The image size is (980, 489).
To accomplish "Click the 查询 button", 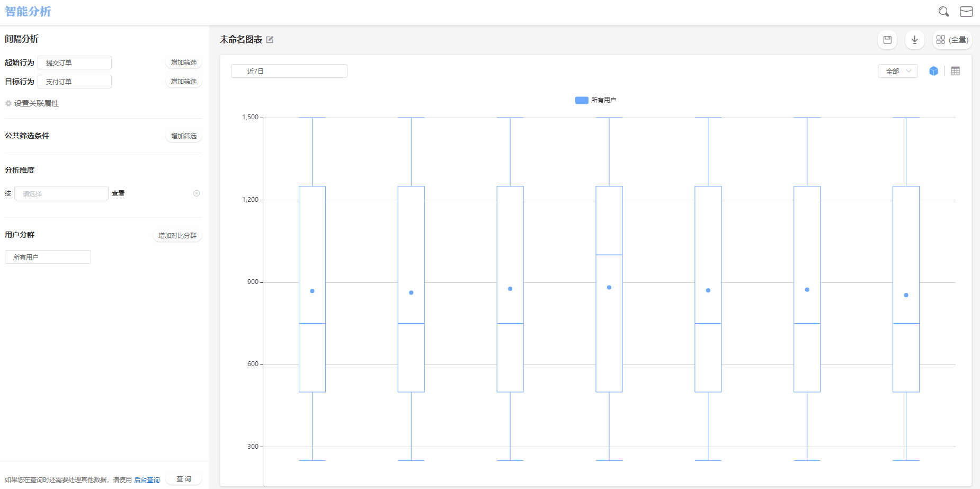I will click(x=184, y=479).
